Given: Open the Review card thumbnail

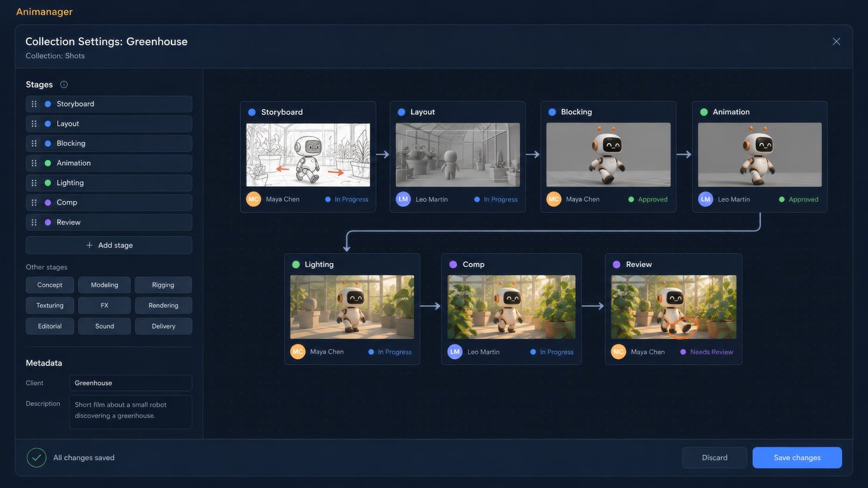Looking at the screenshot, I should (674, 307).
